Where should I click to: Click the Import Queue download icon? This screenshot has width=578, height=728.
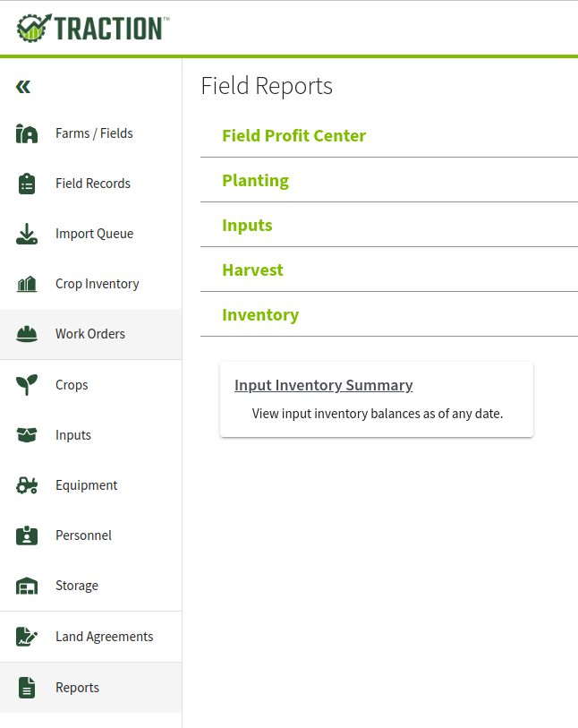point(27,234)
